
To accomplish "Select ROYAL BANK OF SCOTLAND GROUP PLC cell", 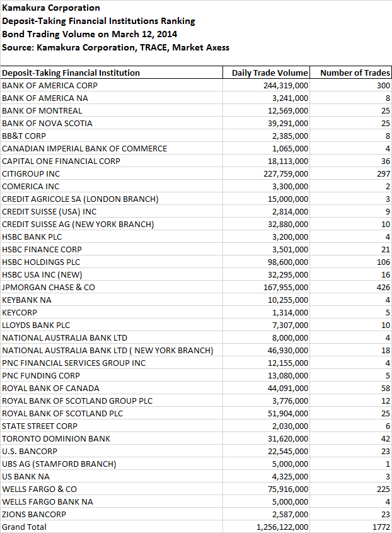I will pos(112,401).
